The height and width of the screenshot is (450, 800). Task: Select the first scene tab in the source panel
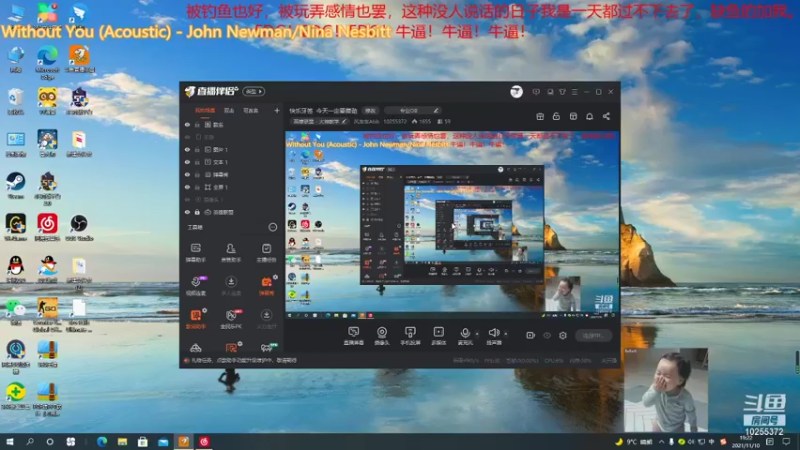[205, 110]
